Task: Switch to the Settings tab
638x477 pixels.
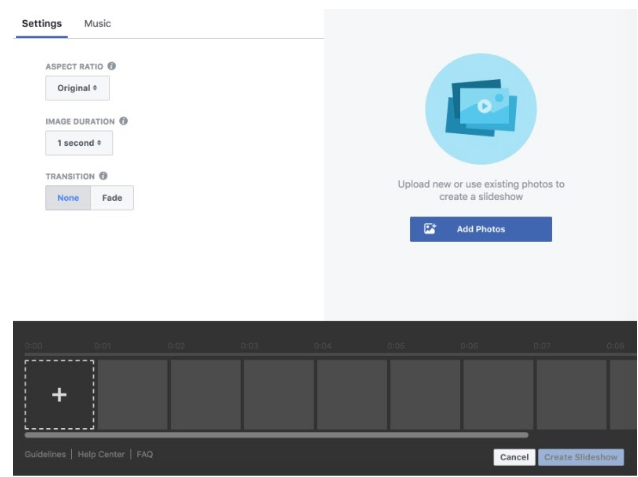Action: [41, 23]
